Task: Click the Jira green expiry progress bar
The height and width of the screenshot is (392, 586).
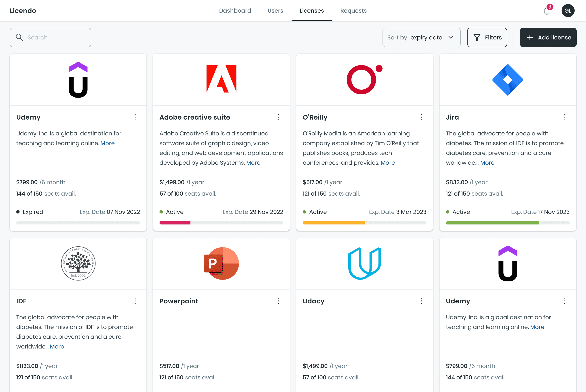Action: 492,223
